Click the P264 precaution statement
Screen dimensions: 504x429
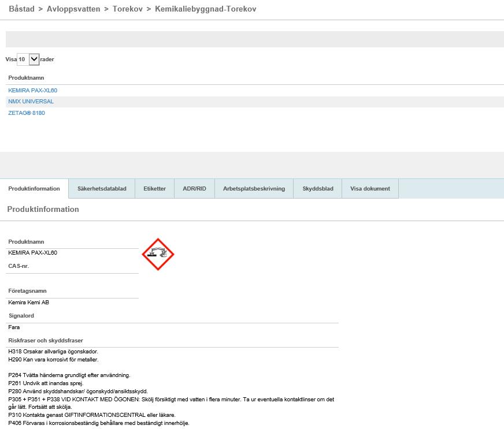tap(69, 375)
